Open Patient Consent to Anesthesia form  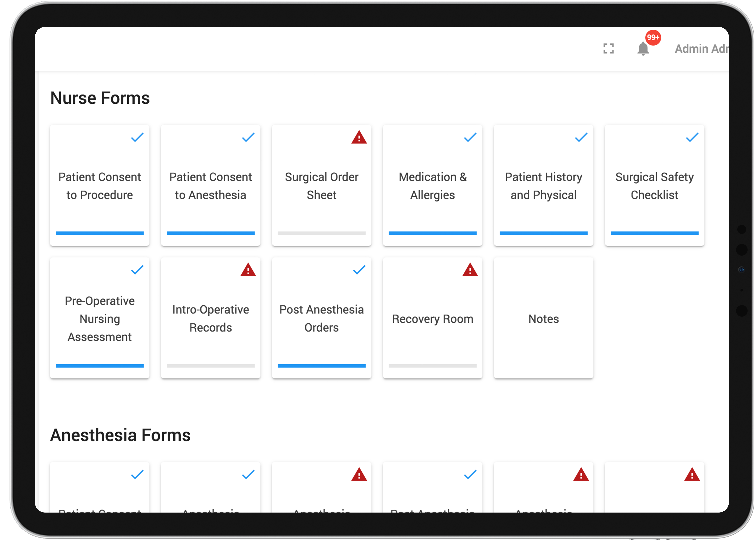pyautogui.click(x=211, y=185)
